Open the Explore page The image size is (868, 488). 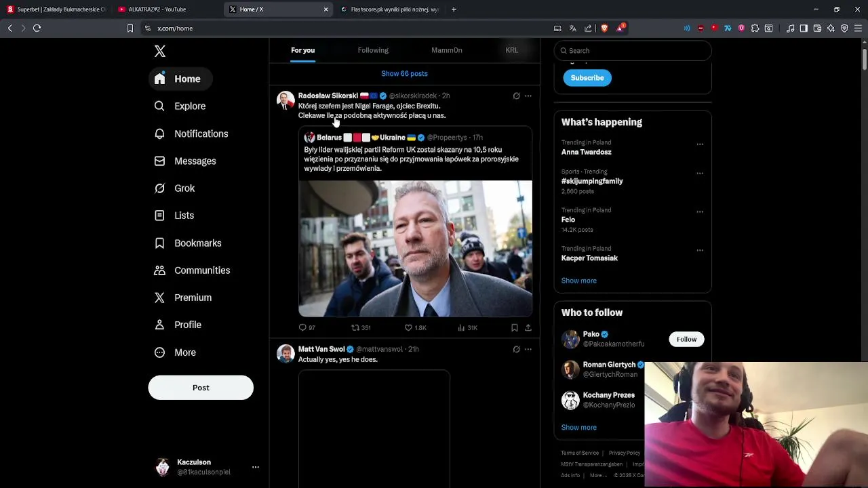(x=180, y=106)
